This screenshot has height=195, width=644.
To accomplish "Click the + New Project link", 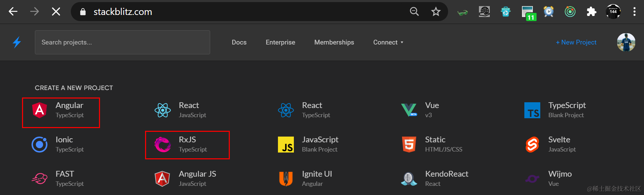I will tap(576, 42).
